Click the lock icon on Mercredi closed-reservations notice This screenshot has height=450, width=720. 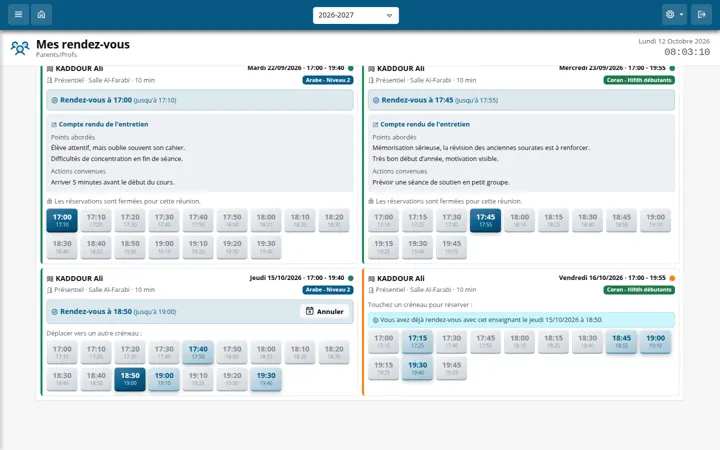pos(371,201)
